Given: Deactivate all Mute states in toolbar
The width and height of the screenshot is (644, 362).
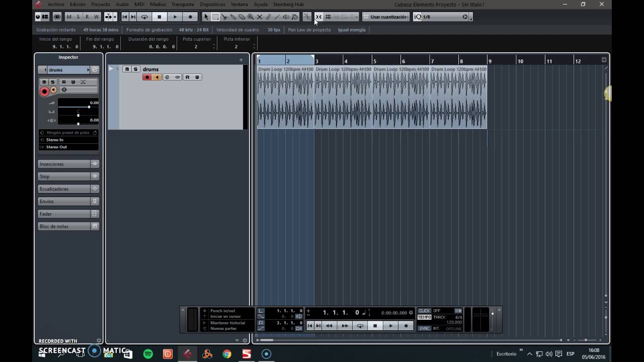Looking at the screenshot, I should coord(69,17).
